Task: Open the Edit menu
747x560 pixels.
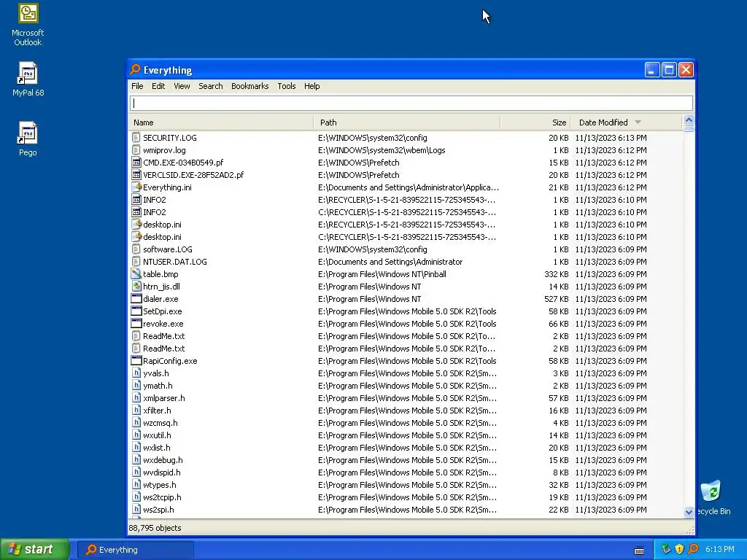Action: click(x=158, y=86)
